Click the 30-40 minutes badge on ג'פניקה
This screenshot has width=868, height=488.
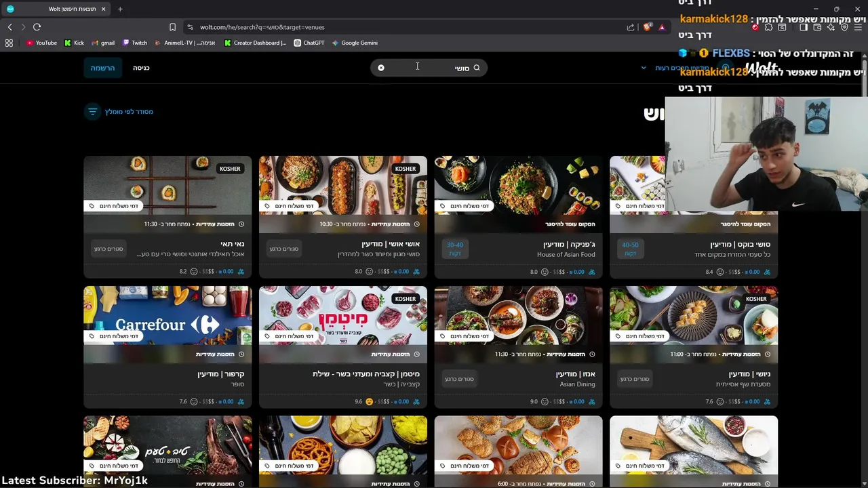click(x=454, y=249)
